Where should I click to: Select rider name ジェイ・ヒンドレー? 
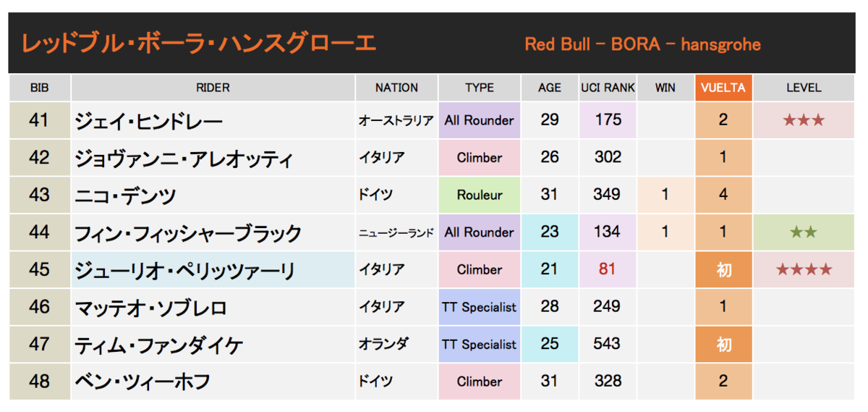(x=148, y=121)
